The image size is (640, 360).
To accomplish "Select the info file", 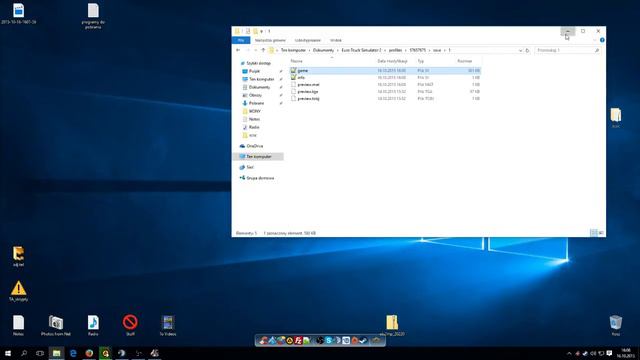I will (385, 78).
